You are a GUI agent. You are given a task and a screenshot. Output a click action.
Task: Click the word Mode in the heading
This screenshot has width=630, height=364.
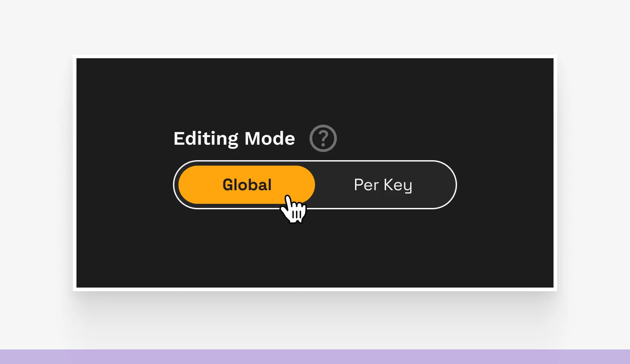(270, 138)
